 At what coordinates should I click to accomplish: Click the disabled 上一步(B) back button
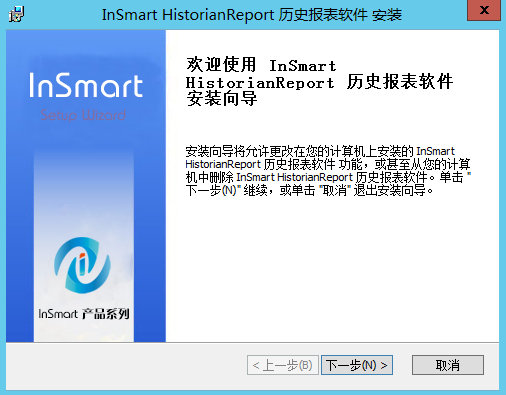click(283, 365)
